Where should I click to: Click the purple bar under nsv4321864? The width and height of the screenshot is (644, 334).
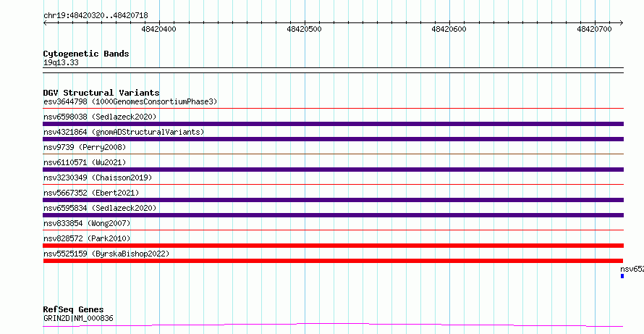[333, 139]
